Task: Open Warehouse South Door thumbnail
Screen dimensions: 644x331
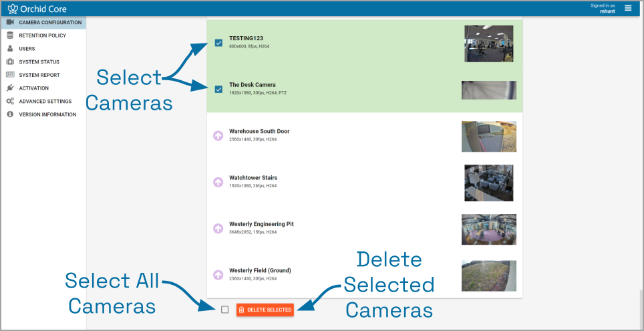Action: 489,136
